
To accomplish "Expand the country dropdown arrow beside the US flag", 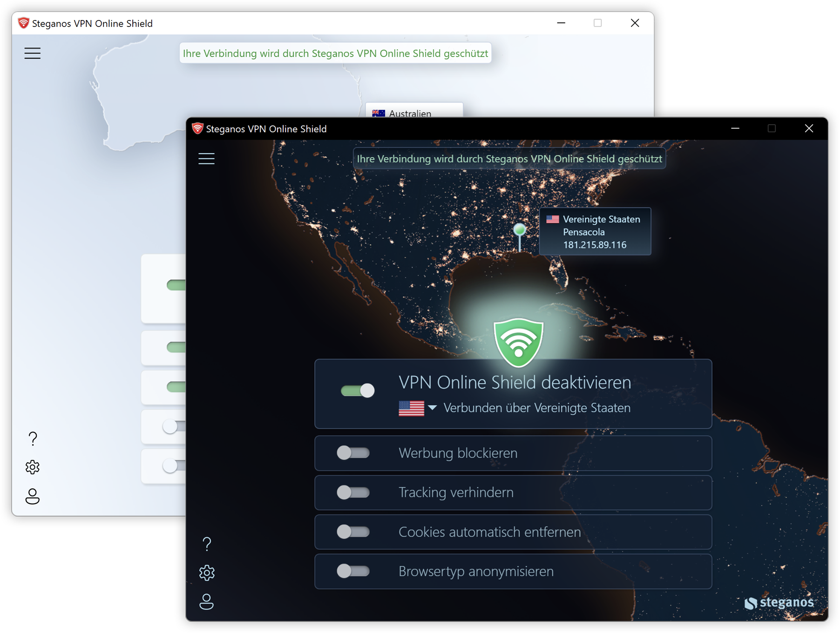I will click(x=432, y=408).
